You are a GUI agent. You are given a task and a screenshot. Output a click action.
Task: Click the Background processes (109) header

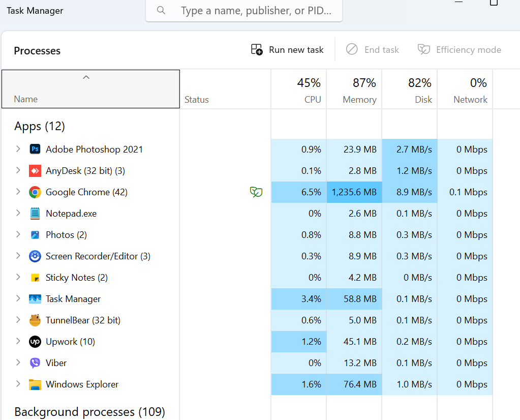point(89,412)
